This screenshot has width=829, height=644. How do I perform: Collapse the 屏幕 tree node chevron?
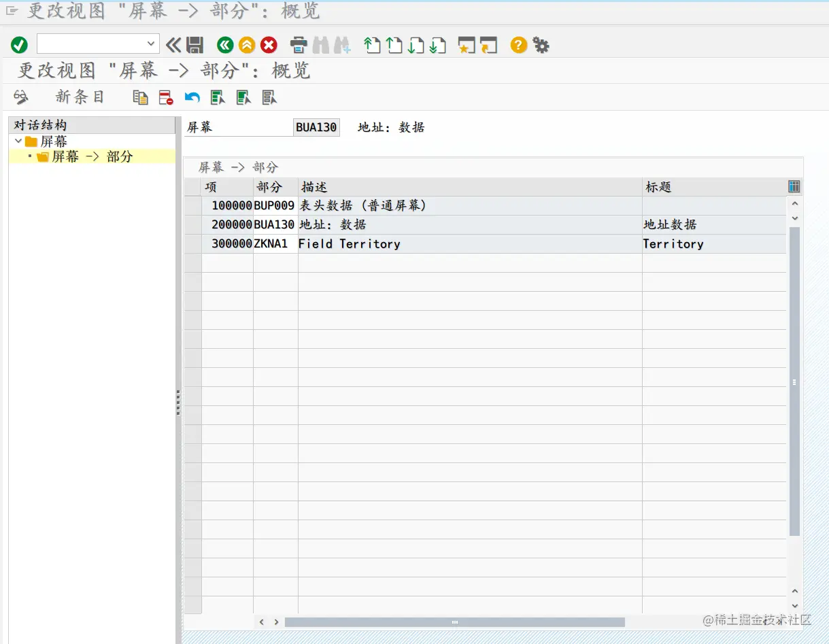click(18, 141)
